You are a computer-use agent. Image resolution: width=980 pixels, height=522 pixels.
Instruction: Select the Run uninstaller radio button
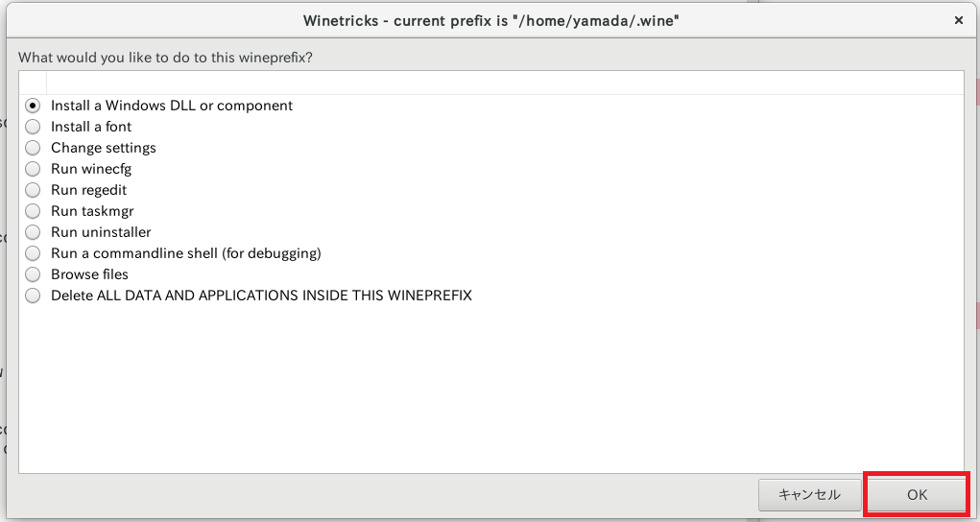click(33, 232)
